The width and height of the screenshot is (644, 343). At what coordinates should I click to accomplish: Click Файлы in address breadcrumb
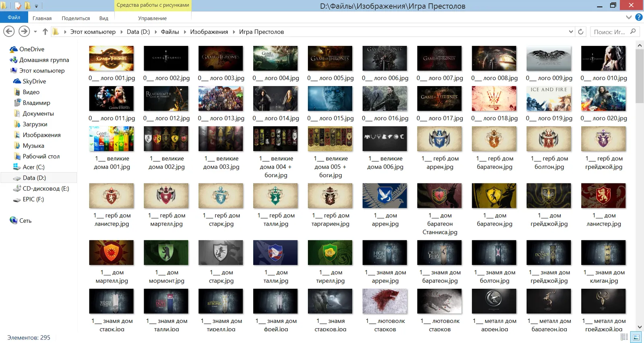click(x=170, y=32)
